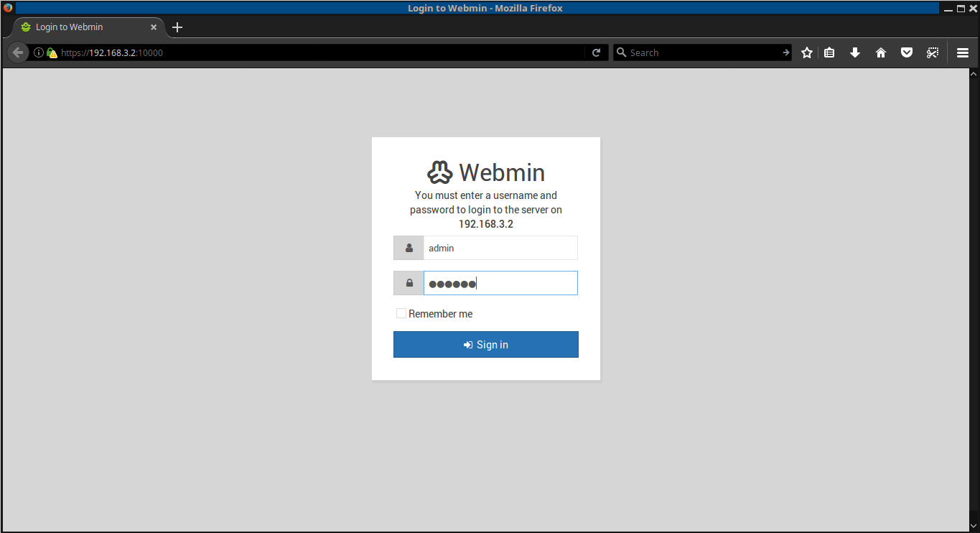Open the search engine magnifier dropdown
This screenshot has width=980, height=533.
(622, 52)
